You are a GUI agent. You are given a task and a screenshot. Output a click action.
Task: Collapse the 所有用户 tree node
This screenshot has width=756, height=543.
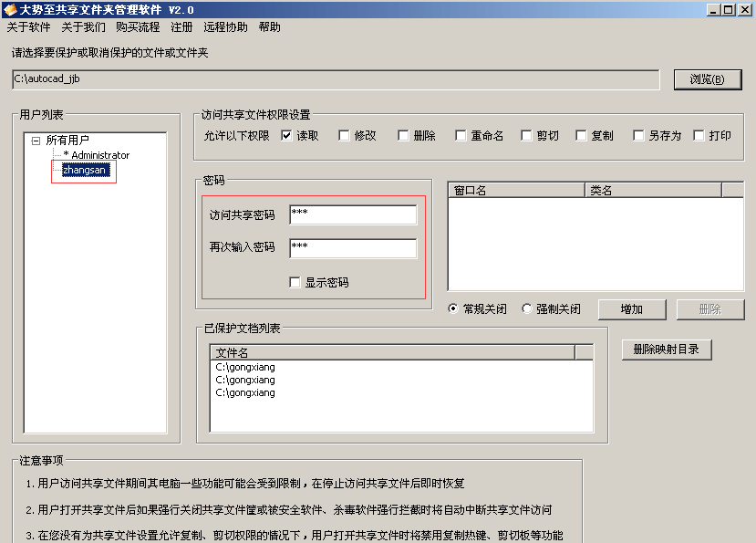tap(36, 141)
